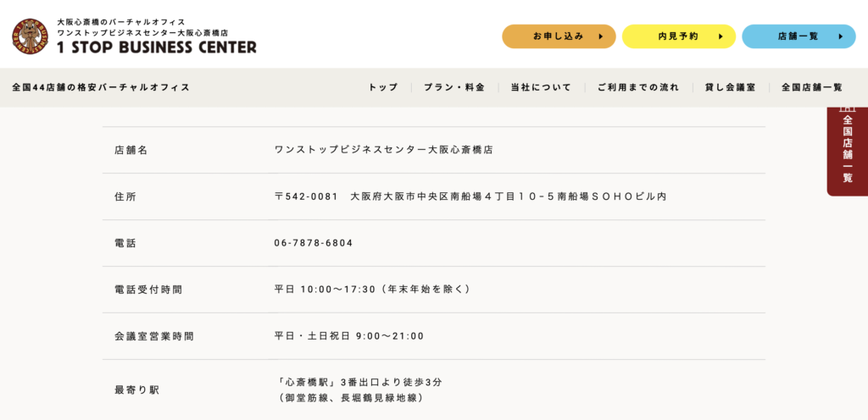Click the mascot logo icon in the header
Image resolution: width=868 pixels, height=420 pixels.
point(31,36)
